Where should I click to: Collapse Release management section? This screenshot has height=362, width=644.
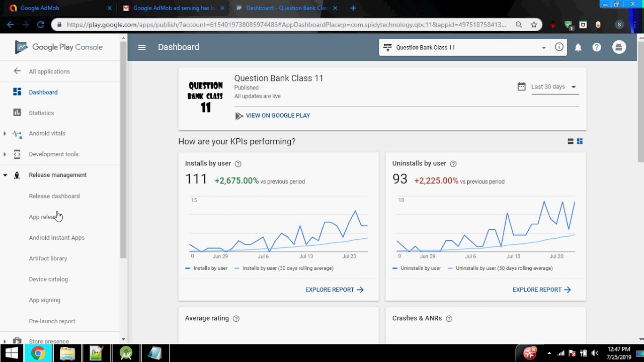[x=5, y=175]
